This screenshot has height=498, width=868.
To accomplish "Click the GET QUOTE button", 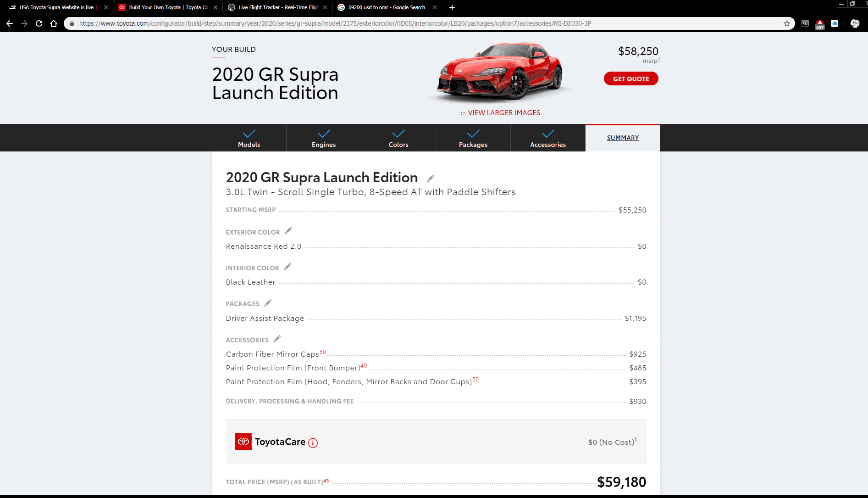I will point(631,79).
